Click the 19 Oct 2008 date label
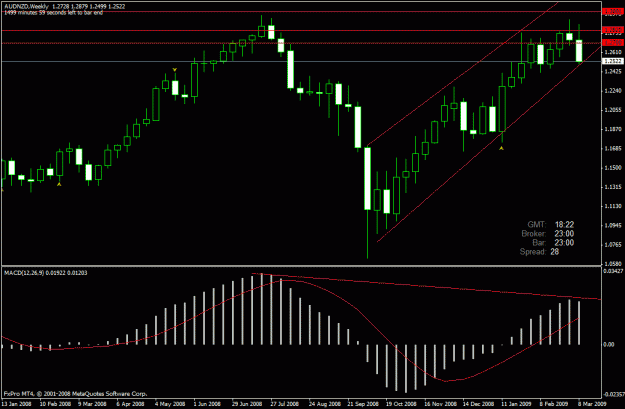625x409 pixels. tap(401, 404)
